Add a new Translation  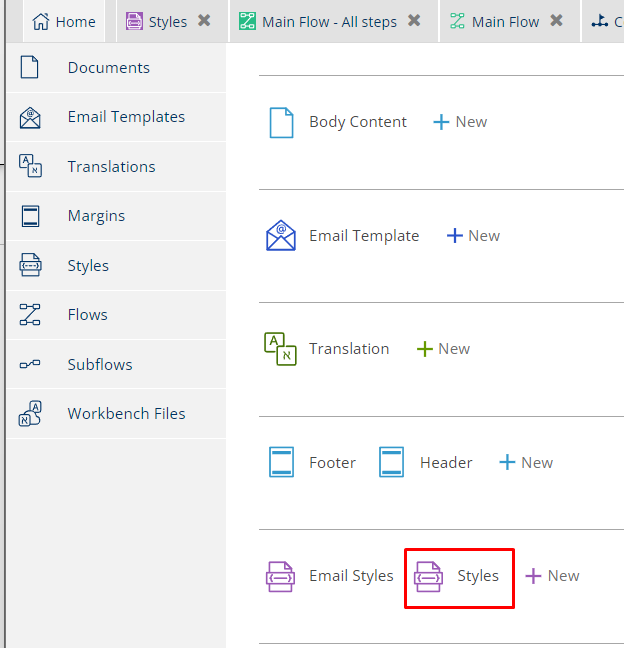coord(443,349)
